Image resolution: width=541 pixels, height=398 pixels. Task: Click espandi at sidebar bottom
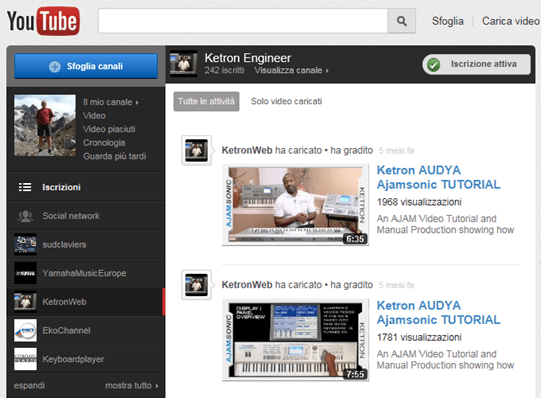tap(29, 385)
